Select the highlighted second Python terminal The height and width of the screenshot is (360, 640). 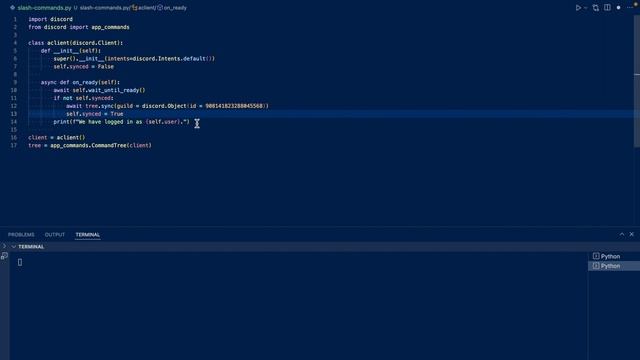(x=613, y=266)
